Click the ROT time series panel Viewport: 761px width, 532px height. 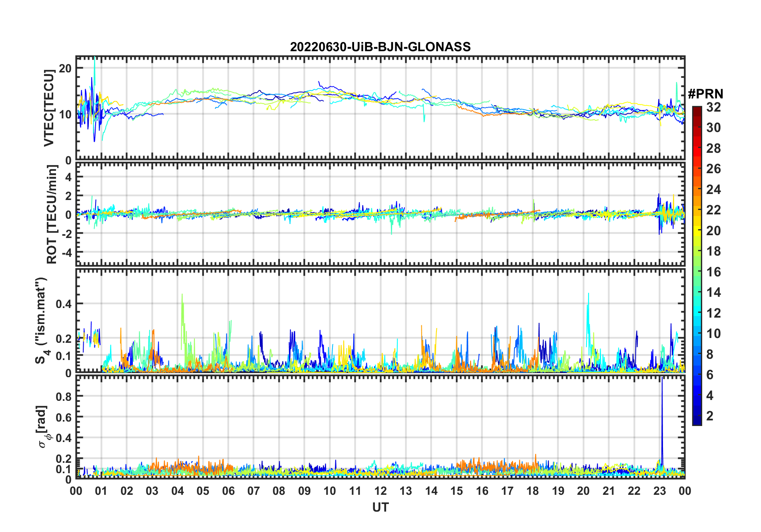(x=380, y=214)
